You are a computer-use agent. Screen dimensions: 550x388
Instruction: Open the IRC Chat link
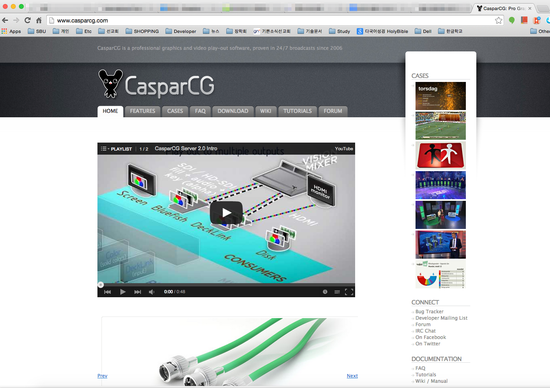[425, 331]
